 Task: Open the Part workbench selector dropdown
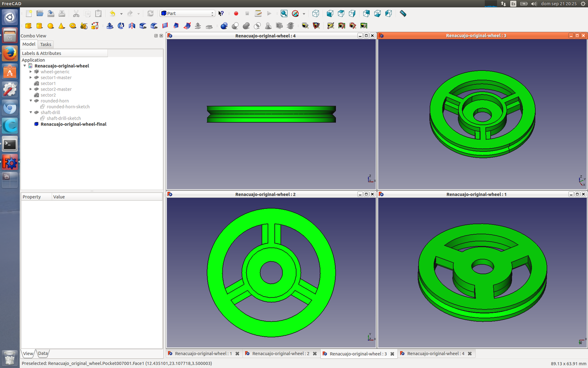click(187, 14)
